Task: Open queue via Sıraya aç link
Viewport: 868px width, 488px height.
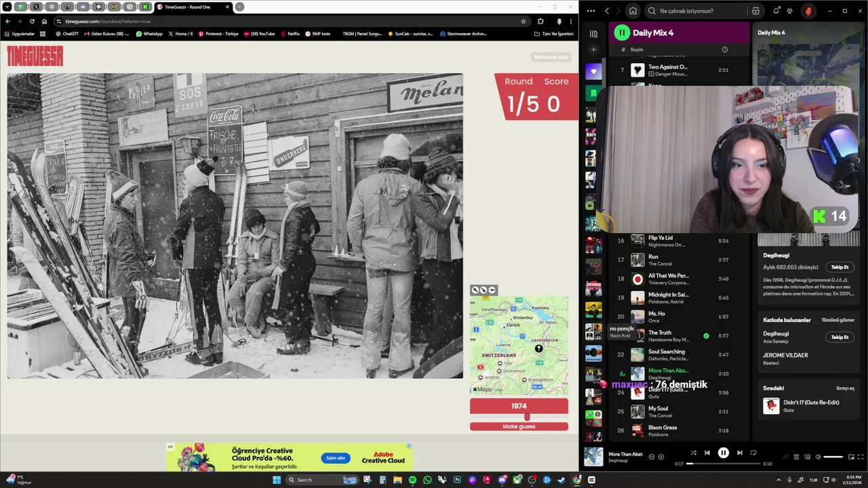Action: point(845,388)
